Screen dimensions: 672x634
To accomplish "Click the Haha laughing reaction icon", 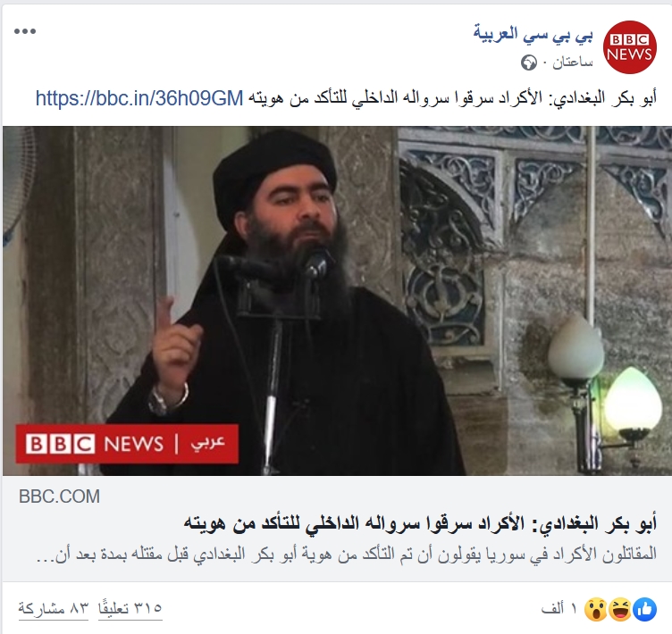I will click(621, 609).
